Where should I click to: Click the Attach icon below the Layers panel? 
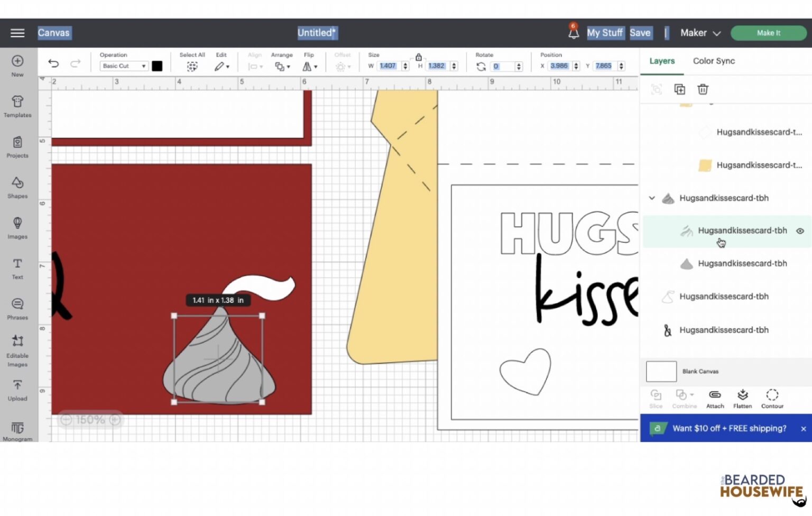coord(715,395)
